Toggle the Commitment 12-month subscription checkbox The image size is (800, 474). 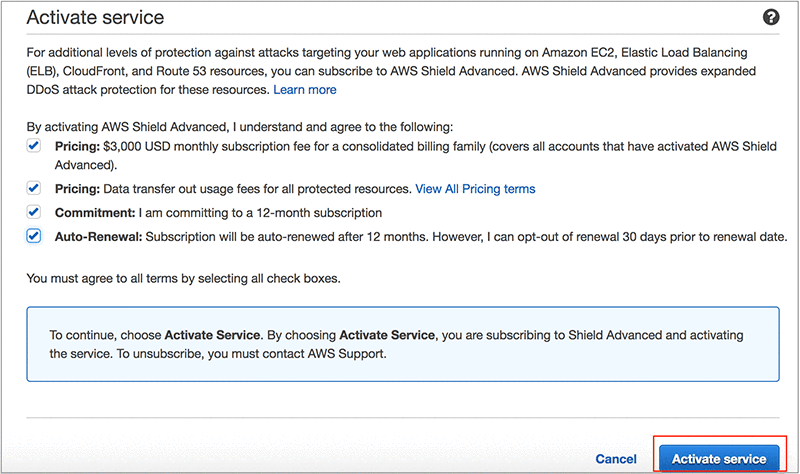click(34, 212)
